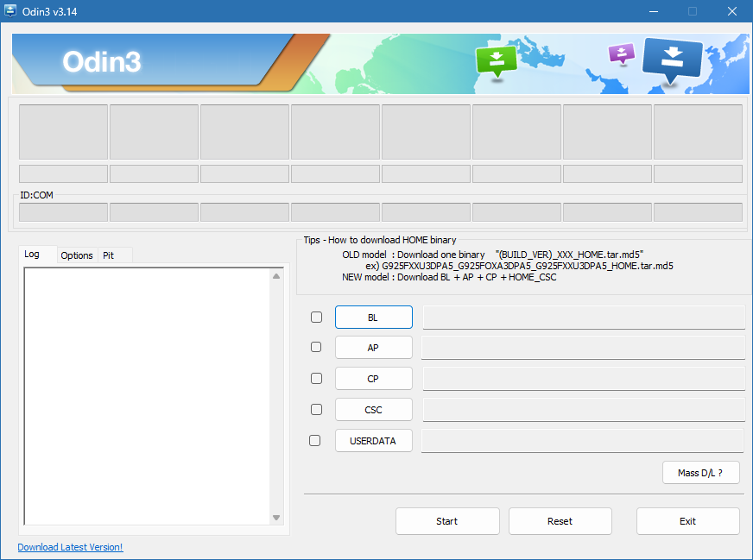Viewport: 753px width, 560px height.
Task: Open the Mass D/L ? help button
Action: [x=700, y=473]
